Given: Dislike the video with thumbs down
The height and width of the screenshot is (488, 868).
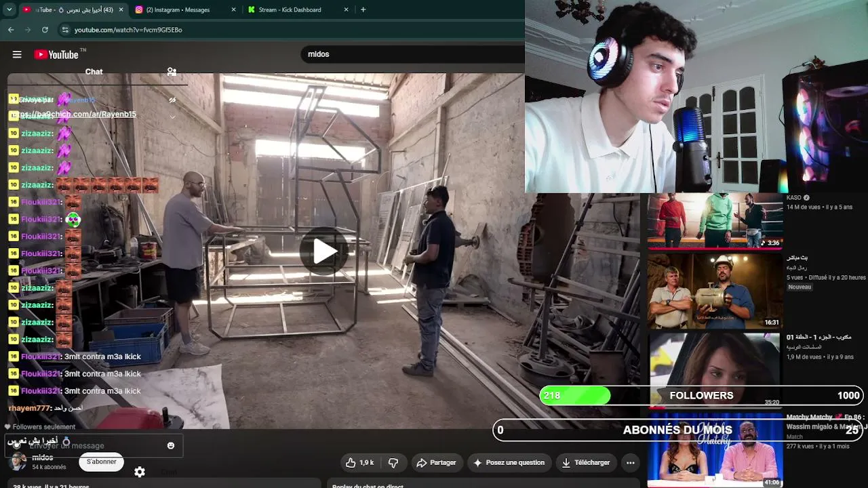Looking at the screenshot, I should coord(393,462).
